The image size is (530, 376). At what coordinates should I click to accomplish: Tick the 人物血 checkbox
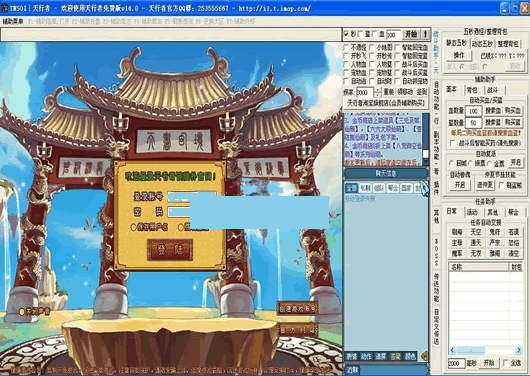tap(346, 64)
